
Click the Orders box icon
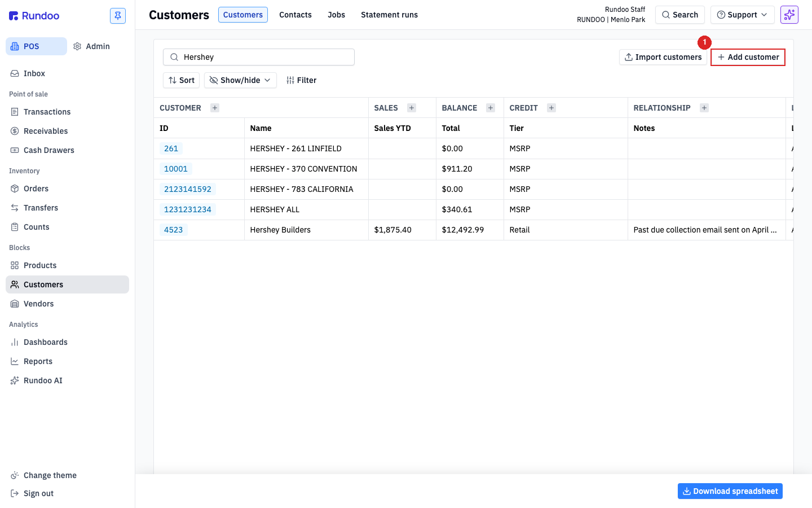point(15,189)
